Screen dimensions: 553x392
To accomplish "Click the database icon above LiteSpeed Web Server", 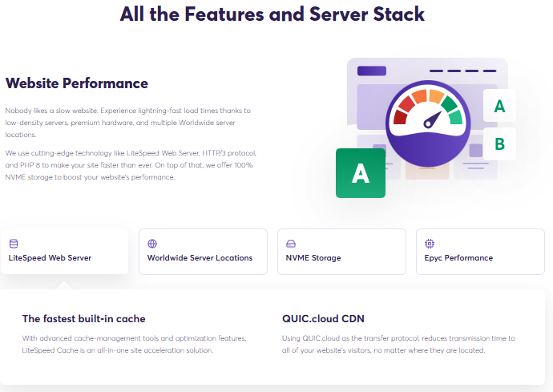I will 14,244.
